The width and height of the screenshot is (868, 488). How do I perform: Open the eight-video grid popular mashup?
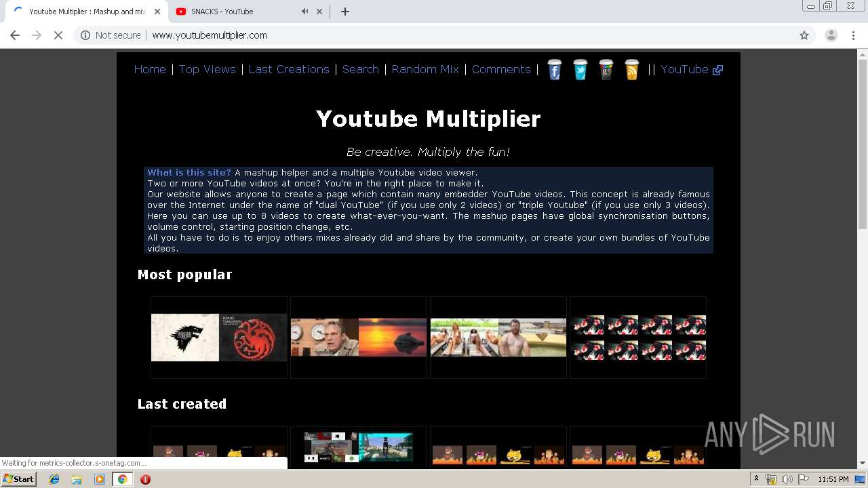638,338
